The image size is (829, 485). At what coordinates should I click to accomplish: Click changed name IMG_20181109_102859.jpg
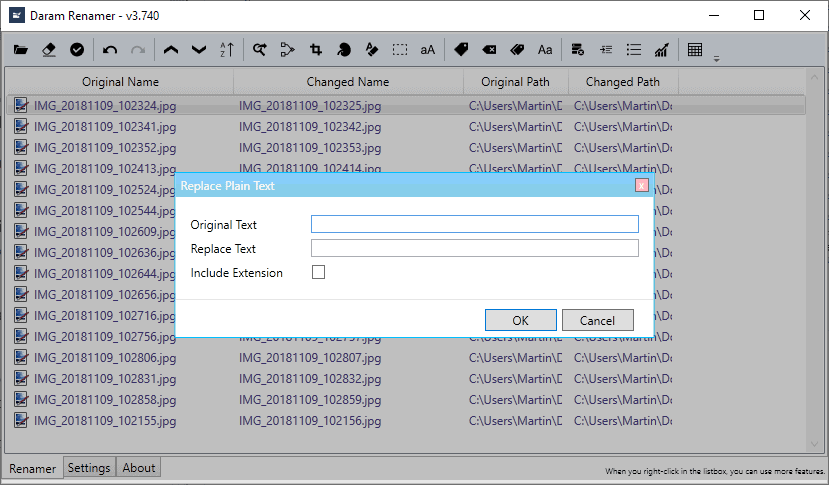pyautogui.click(x=310, y=400)
